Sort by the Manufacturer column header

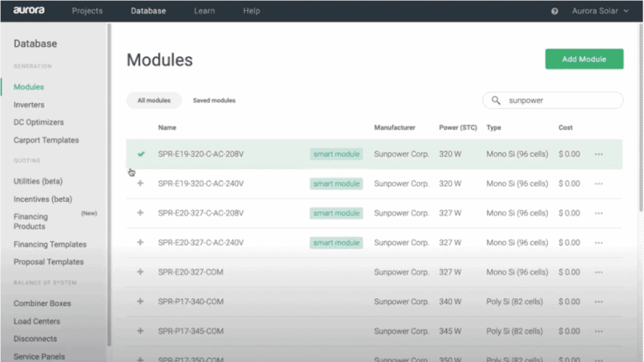pyautogui.click(x=395, y=127)
